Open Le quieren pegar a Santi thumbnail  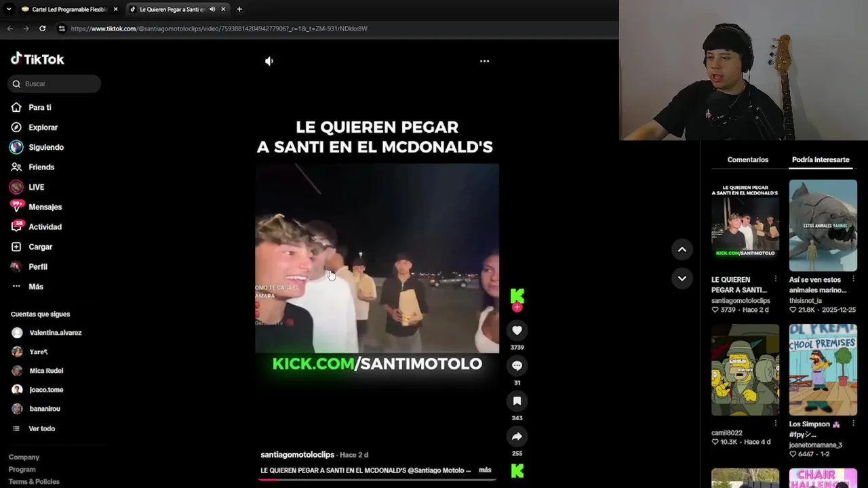745,225
